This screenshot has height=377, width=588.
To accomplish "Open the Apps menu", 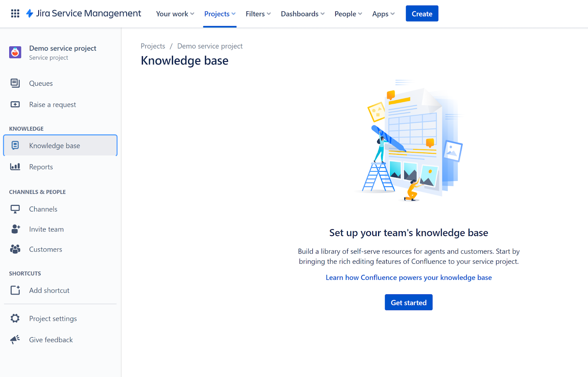I will (383, 14).
